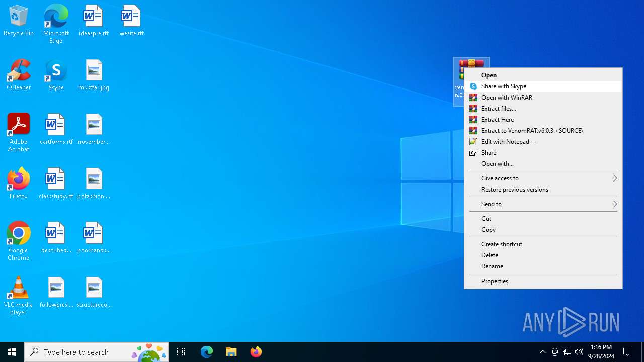Choose the Share entry with arrow icon
Image resolution: width=644 pixels, height=362 pixels.
543,153
